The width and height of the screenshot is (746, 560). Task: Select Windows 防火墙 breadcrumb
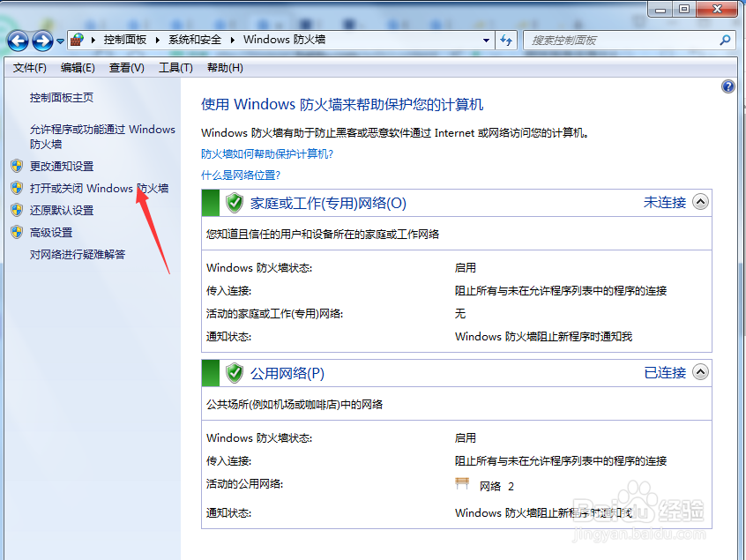284,40
